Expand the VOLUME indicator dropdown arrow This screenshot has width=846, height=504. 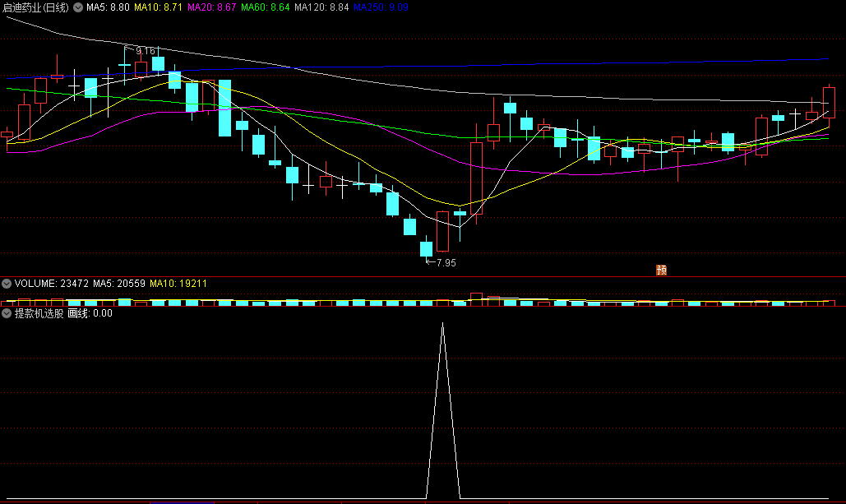[7, 284]
